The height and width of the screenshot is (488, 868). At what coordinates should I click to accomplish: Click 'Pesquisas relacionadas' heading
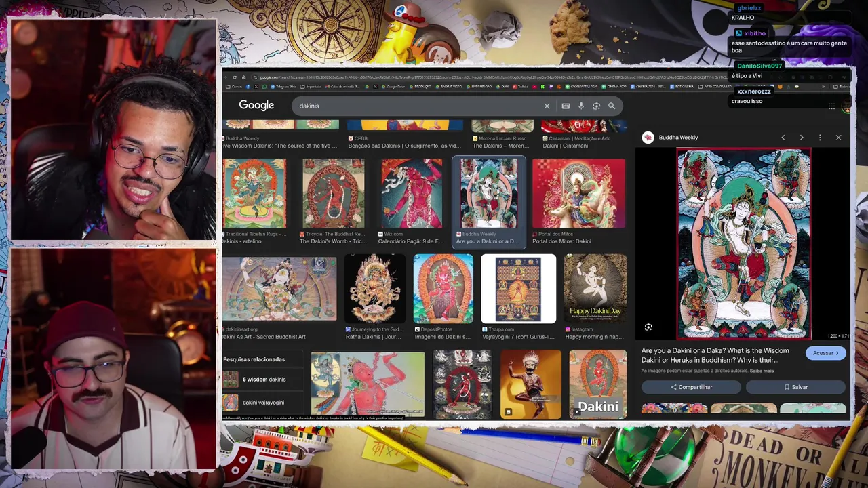click(254, 359)
